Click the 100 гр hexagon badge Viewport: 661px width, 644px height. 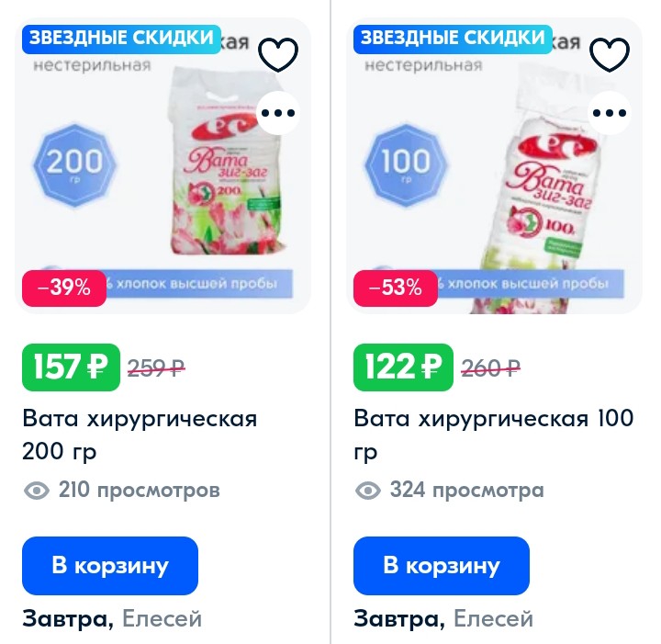click(406, 165)
